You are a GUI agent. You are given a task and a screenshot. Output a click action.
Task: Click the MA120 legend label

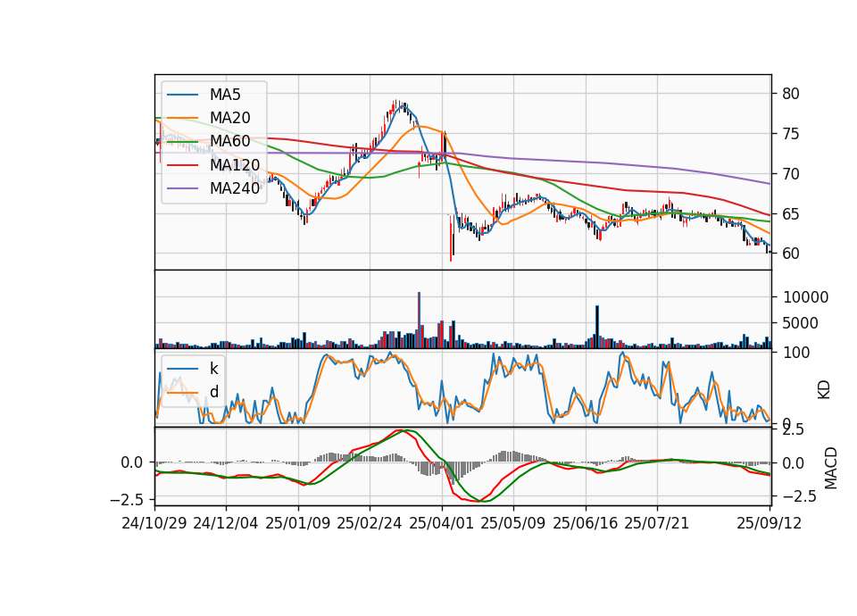pyautogui.click(x=235, y=164)
